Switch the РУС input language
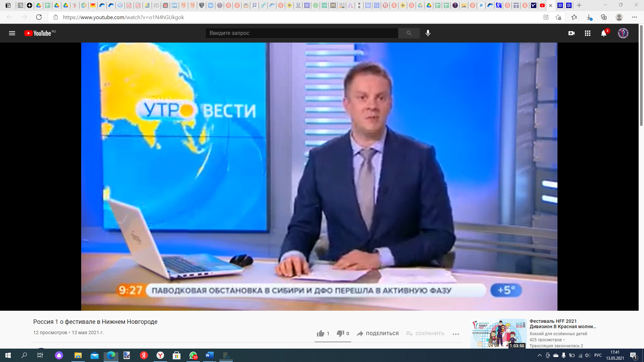Image resolution: width=644 pixels, height=362 pixels. tap(598, 355)
